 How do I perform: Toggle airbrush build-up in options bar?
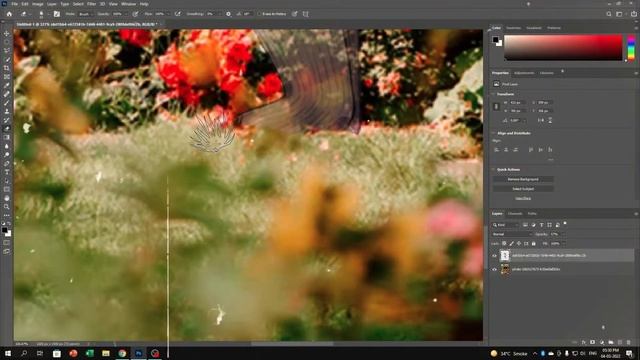(178, 14)
